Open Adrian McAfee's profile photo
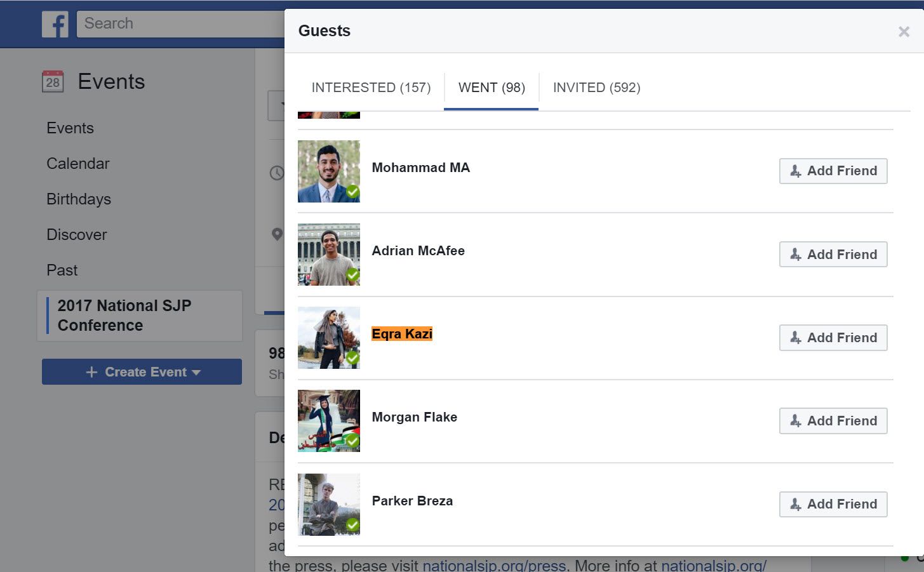 [x=328, y=255]
